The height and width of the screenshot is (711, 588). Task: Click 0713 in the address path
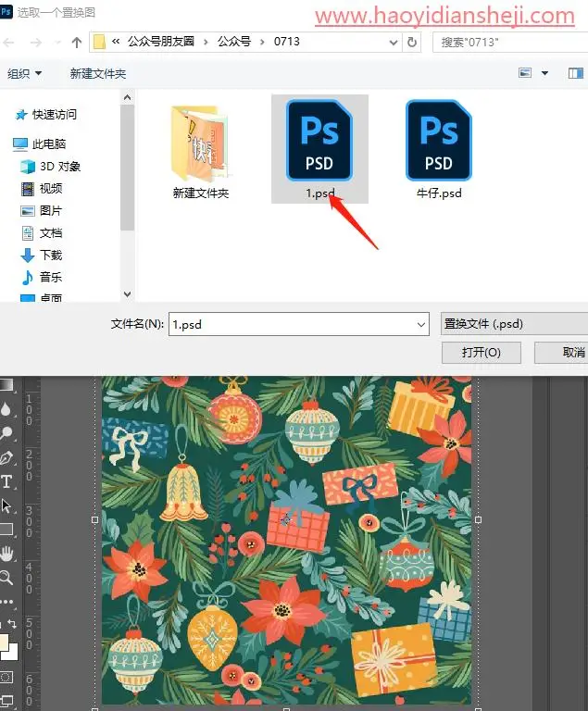click(x=287, y=42)
